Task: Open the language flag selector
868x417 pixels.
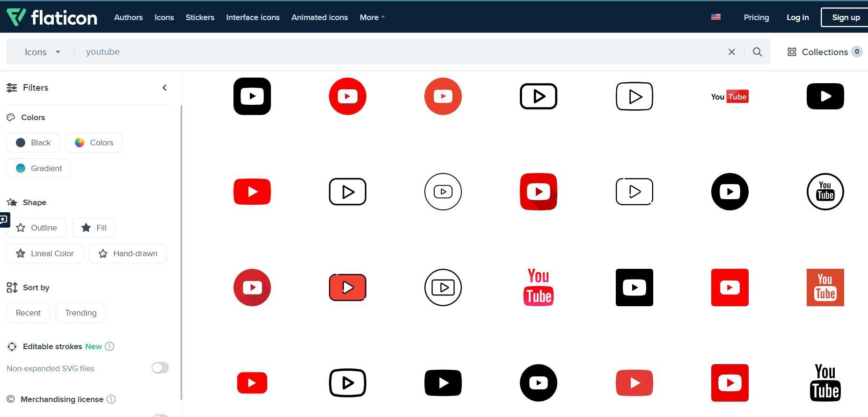Action: [x=715, y=17]
